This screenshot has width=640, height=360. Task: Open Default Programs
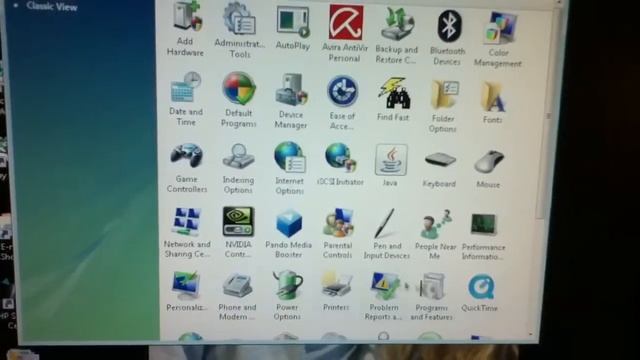(239, 89)
